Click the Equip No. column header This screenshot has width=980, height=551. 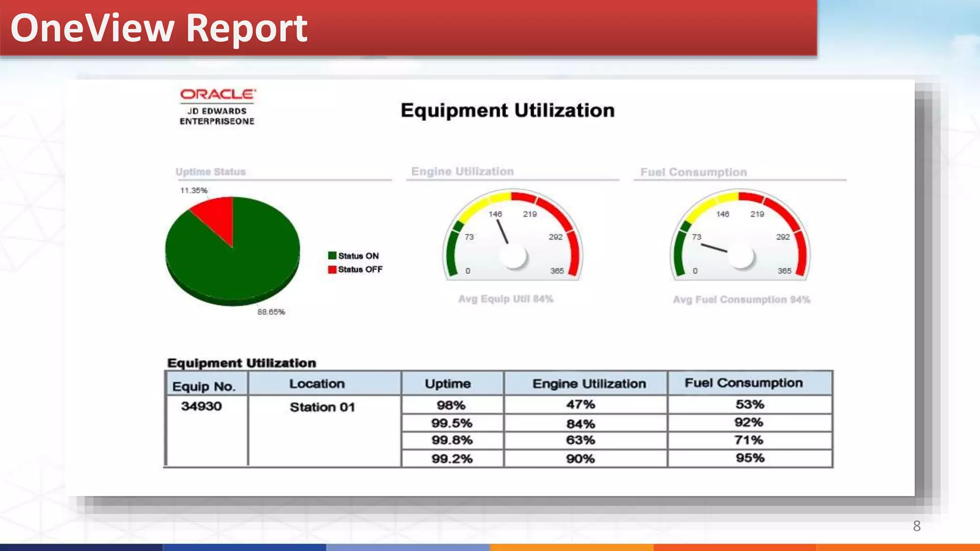[x=204, y=386]
